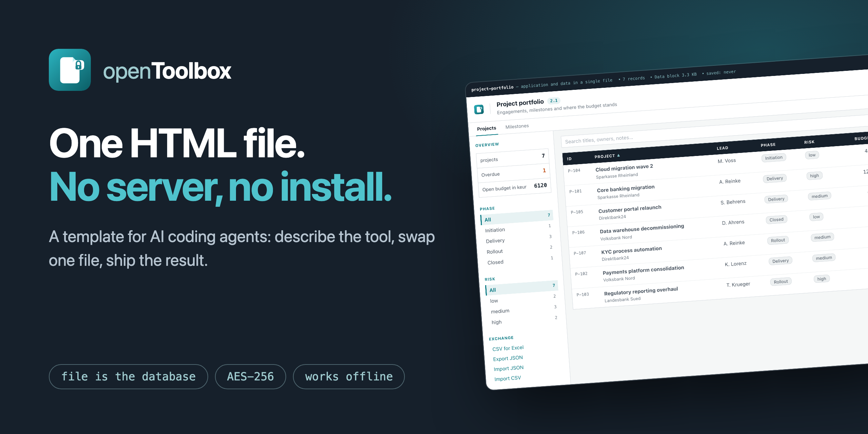The height and width of the screenshot is (434, 868).
Task: Click the Export JSON link
Action: [x=508, y=358]
